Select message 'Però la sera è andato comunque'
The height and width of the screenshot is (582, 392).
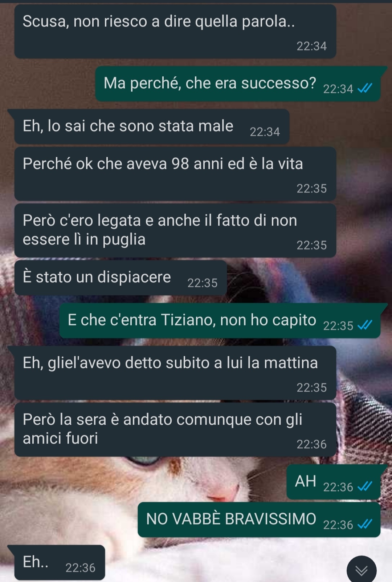tap(175, 429)
